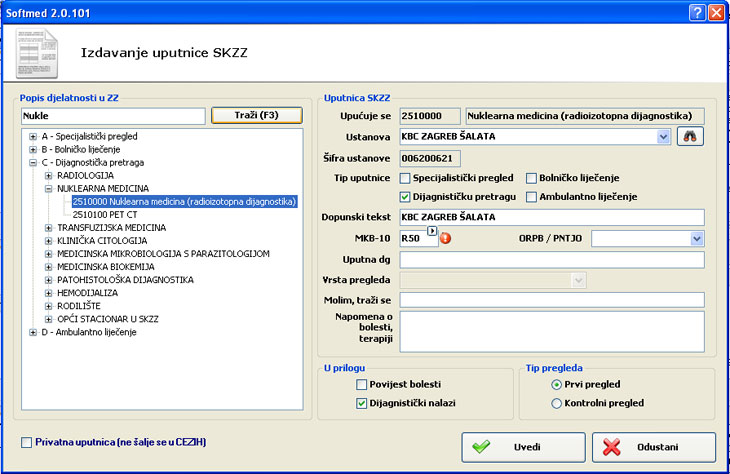Enable the Specijalistički pregled checkbox
730x474 pixels.
pos(405,178)
